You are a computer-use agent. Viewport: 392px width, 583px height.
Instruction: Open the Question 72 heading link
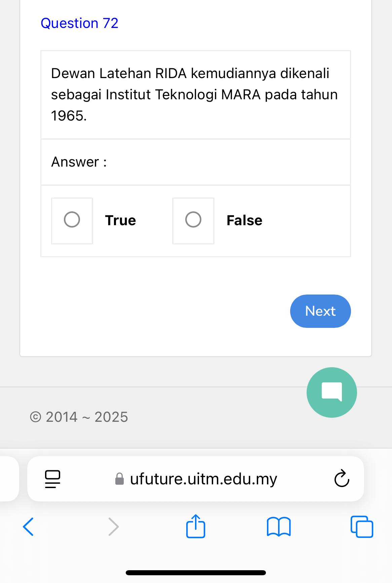79,23
